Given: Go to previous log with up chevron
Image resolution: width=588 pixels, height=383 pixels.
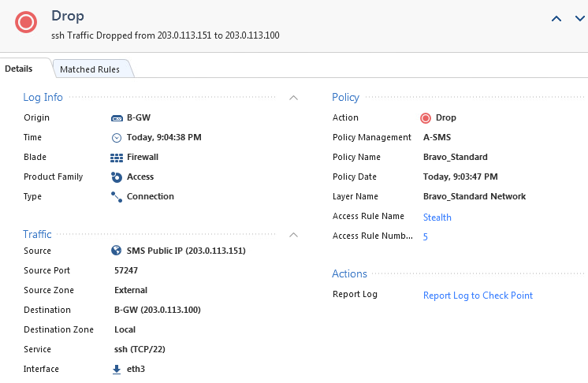Looking at the screenshot, I should coord(556,18).
